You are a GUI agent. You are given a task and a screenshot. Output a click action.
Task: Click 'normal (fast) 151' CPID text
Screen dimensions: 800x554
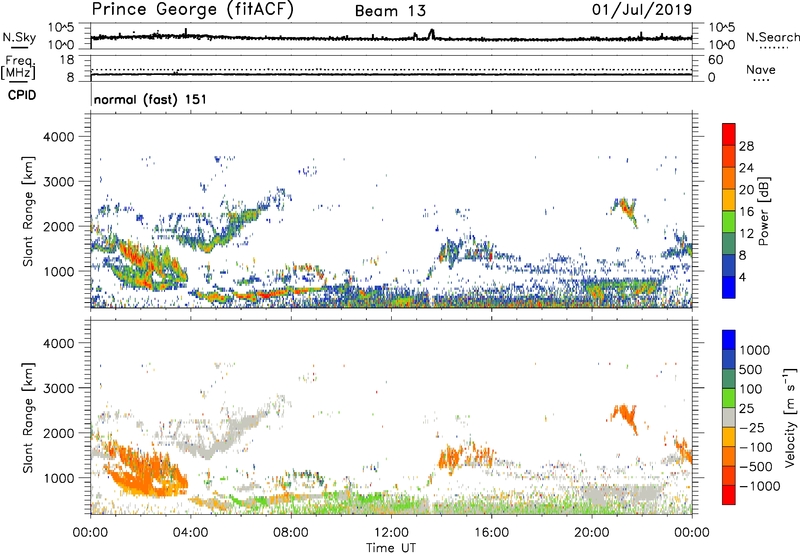(151, 99)
